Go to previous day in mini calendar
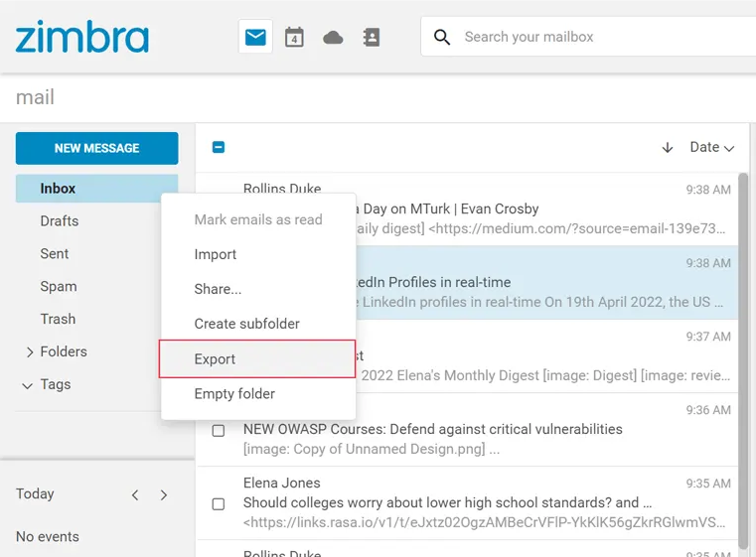 [x=135, y=494]
